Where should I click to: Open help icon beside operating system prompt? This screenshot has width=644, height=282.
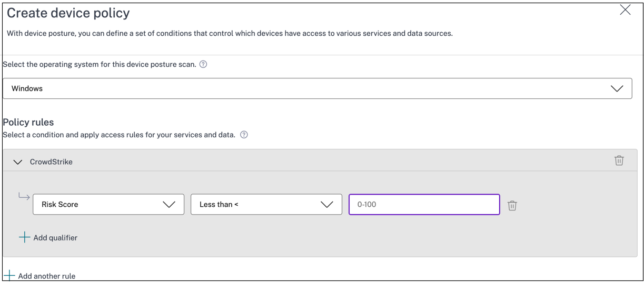(x=203, y=64)
